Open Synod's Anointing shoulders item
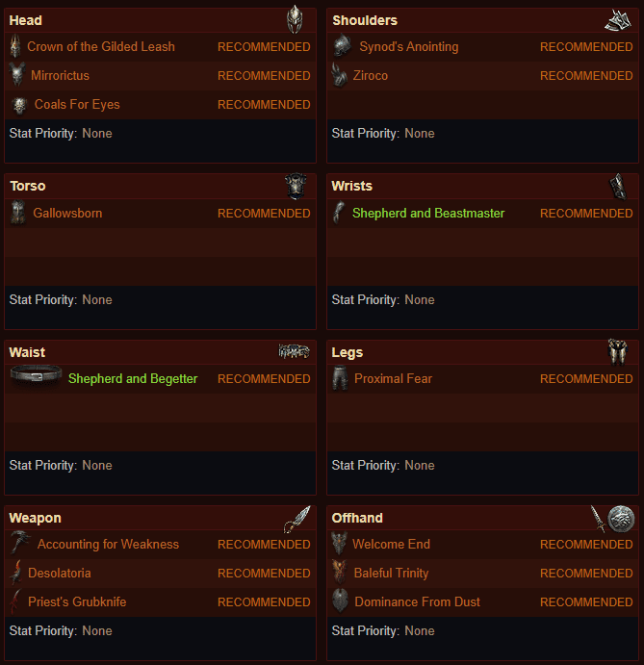The height and width of the screenshot is (665, 644). click(x=409, y=46)
